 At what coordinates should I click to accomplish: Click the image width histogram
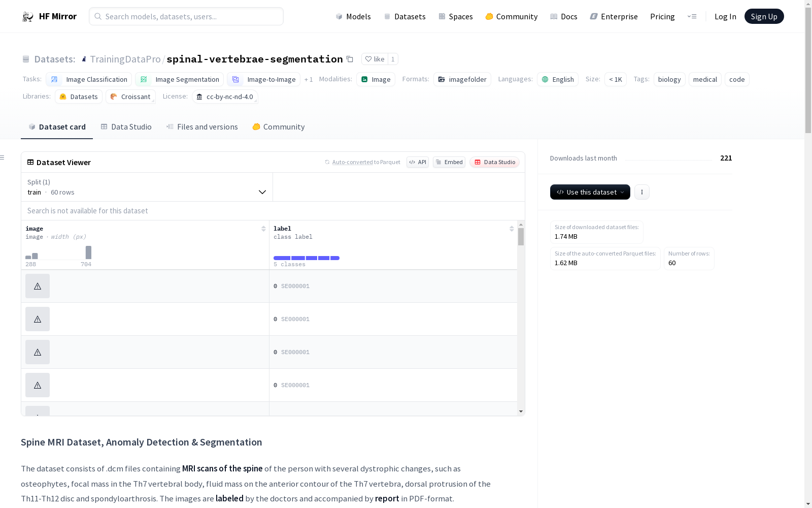click(58, 252)
